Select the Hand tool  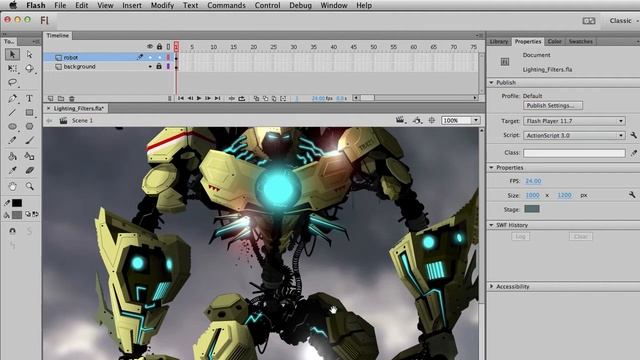pyautogui.click(x=12, y=186)
